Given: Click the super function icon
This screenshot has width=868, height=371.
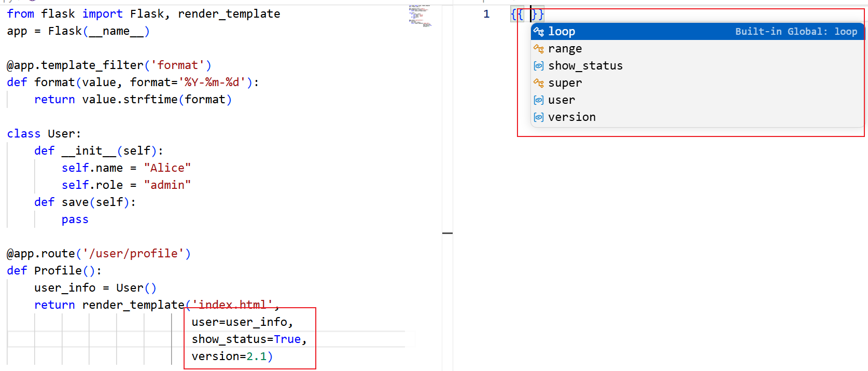Looking at the screenshot, I should tap(539, 83).
